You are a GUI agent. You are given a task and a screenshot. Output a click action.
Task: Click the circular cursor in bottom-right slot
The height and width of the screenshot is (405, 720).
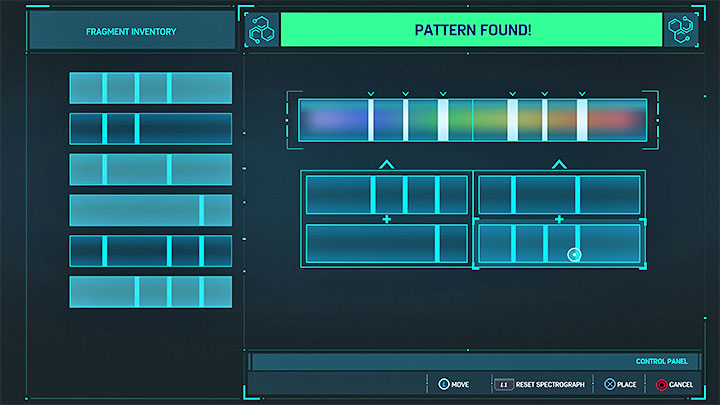pos(574,255)
